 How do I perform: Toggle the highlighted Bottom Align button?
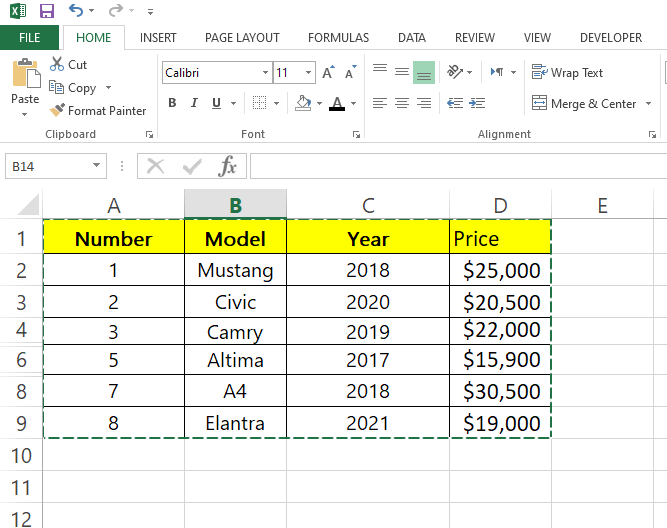click(x=424, y=72)
